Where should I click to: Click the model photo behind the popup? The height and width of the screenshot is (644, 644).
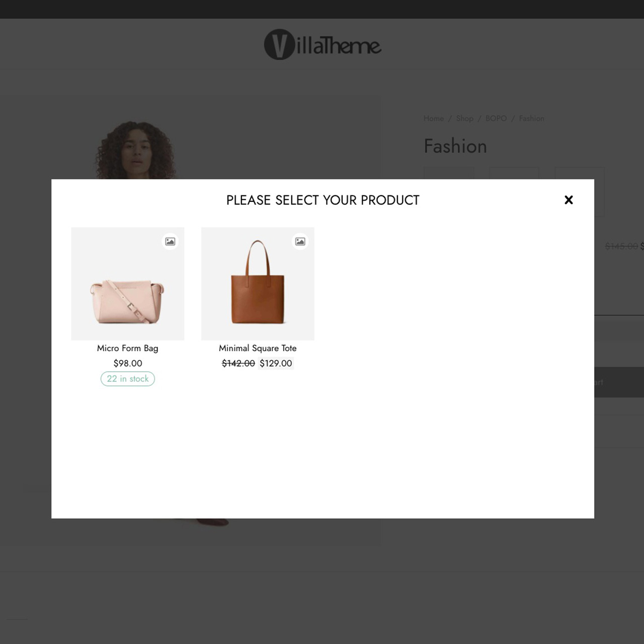pos(136,148)
